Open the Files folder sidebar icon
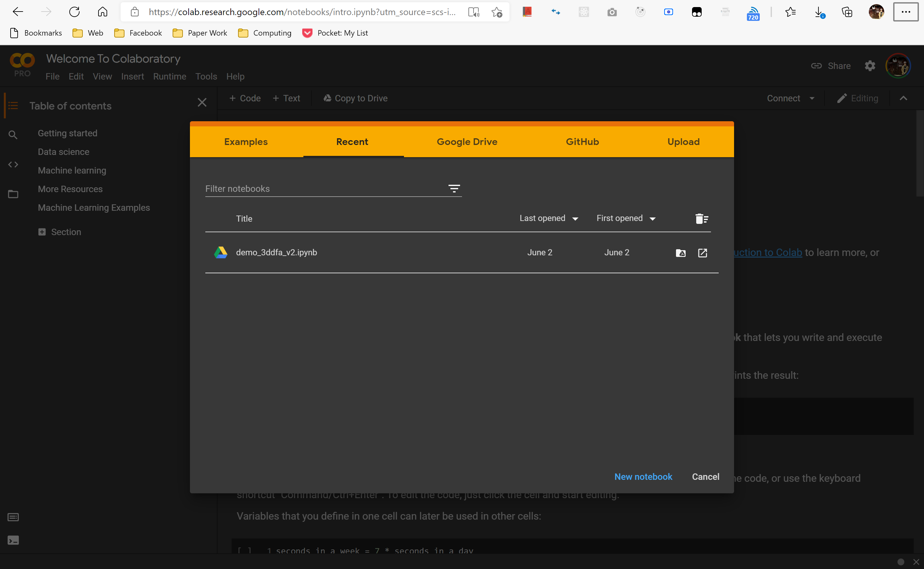Viewport: 924px width, 569px height. click(13, 194)
